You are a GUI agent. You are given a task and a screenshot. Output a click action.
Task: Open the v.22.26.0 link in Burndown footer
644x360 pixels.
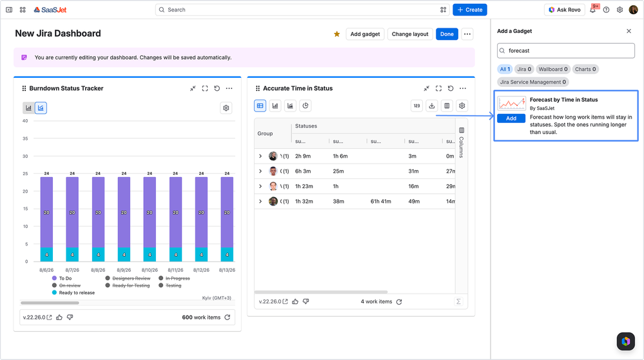(37, 317)
